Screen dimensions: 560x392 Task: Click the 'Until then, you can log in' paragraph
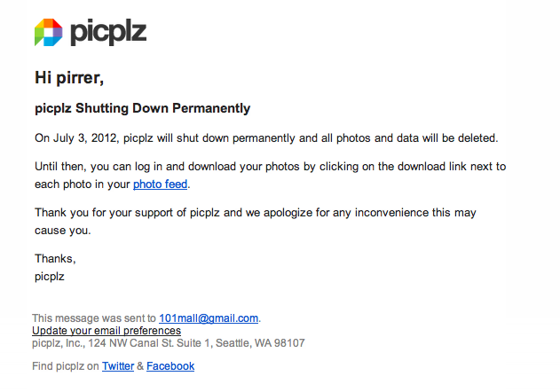(271, 176)
